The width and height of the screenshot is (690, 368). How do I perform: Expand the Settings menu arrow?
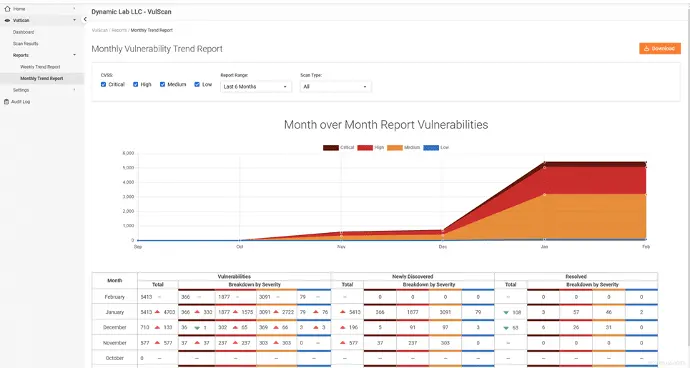pyautogui.click(x=74, y=90)
